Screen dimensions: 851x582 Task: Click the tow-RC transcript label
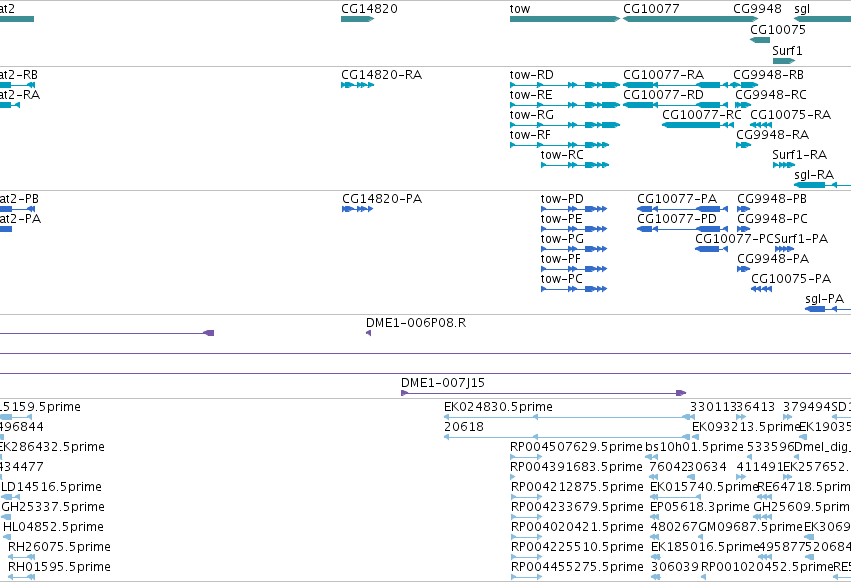(562, 155)
